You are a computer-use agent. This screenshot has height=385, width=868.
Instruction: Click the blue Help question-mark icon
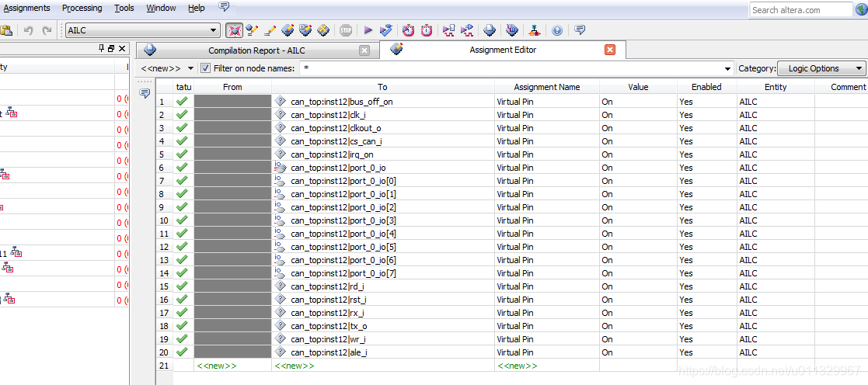click(557, 31)
